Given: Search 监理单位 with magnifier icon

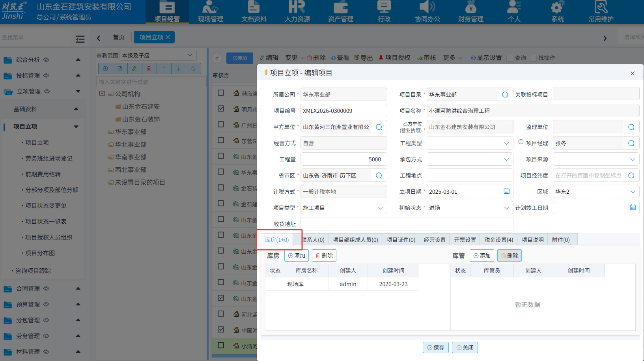Looking at the screenshot, I should pyautogui.click(x=631, y=127).
